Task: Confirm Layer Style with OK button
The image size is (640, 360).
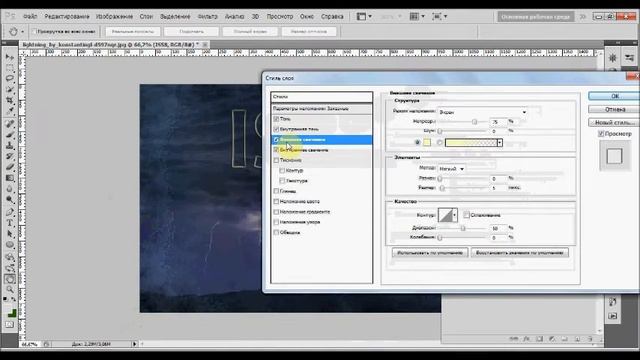Action: pos(614,96)
